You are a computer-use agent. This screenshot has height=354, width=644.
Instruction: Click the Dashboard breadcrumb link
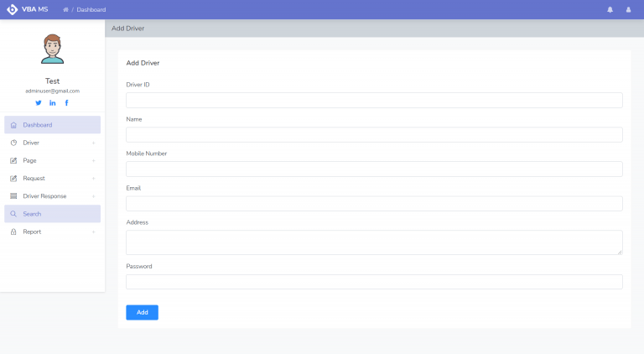tap(91, 10)
